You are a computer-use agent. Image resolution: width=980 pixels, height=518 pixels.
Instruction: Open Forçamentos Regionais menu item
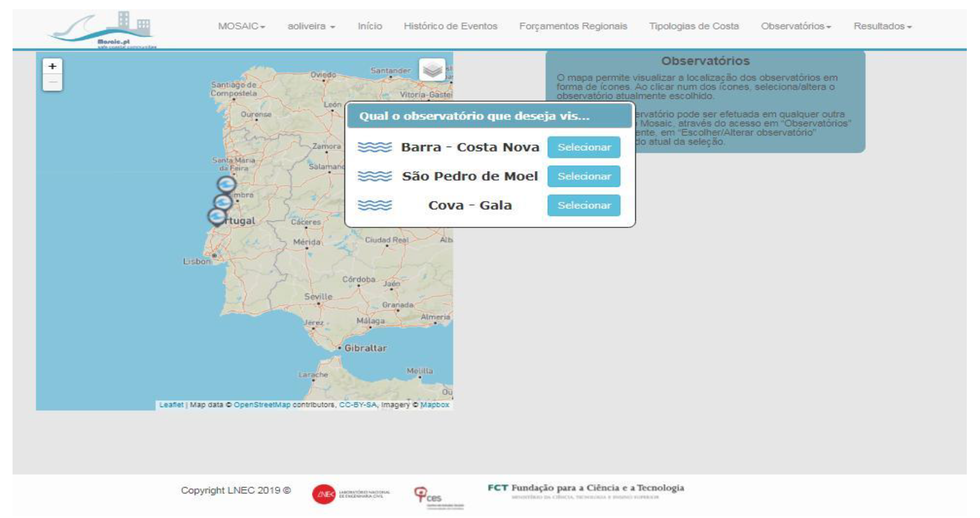573,26
